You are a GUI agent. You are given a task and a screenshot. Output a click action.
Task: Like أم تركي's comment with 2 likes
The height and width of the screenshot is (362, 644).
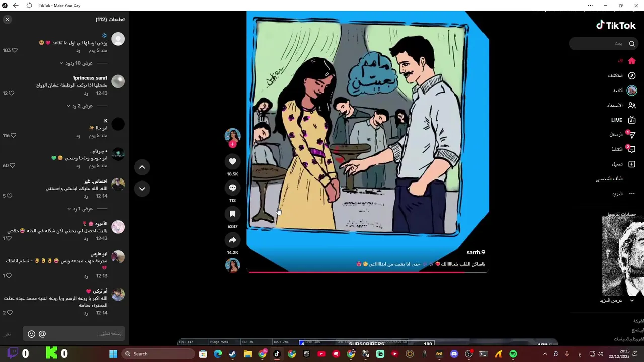click(9, 313)
